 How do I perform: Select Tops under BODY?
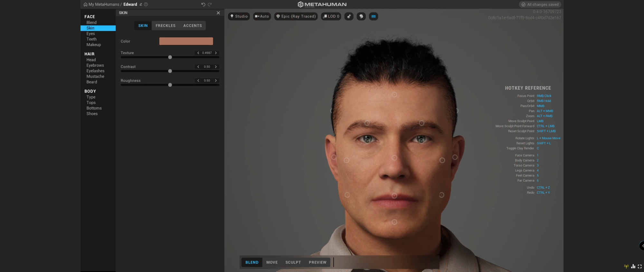pyautogui.click(x=91, y=103)
